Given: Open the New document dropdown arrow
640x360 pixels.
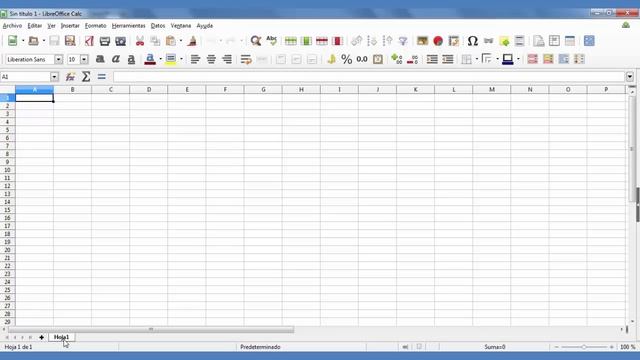Looking at the screenshot, I should coord(23,41).
